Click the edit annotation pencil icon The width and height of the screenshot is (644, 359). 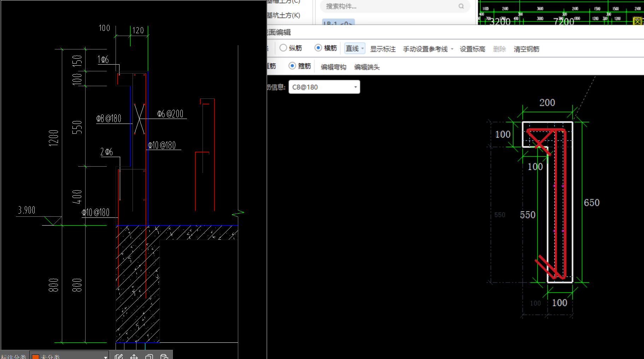[x=119, y=357]
